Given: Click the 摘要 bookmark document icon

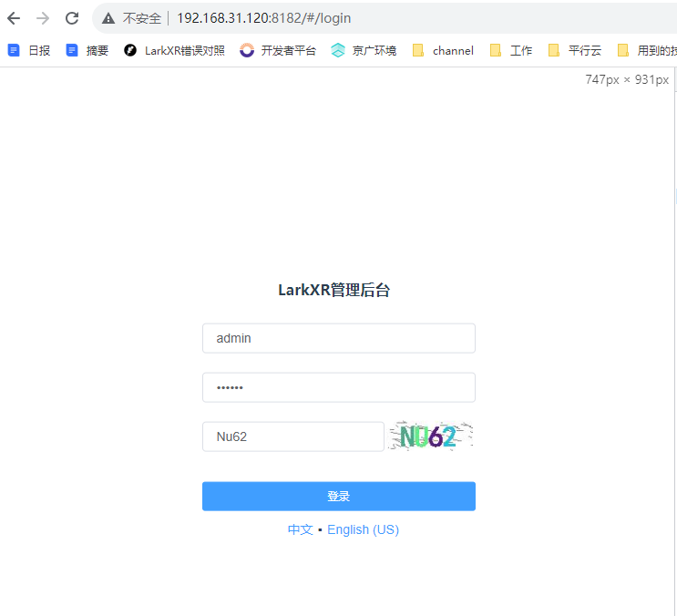Looking at the screenshot, I should [x=72, y=50].
